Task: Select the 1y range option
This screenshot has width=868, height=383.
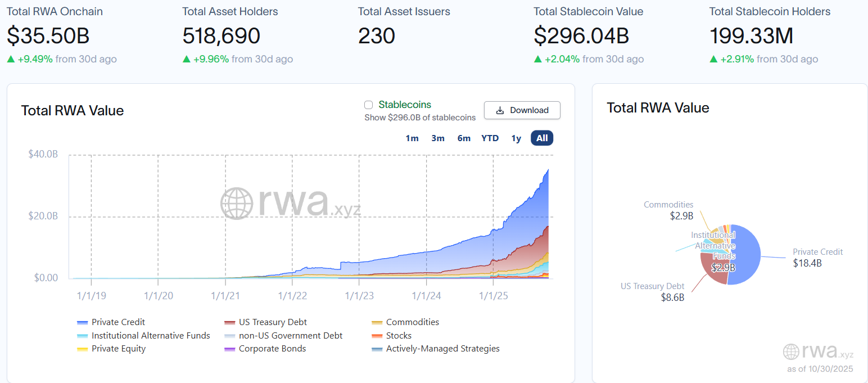Action: [516, 138]
